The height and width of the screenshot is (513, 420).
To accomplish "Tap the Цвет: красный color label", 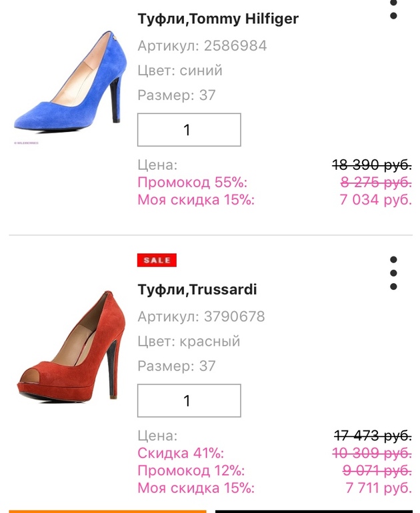I will coord(189,341).
